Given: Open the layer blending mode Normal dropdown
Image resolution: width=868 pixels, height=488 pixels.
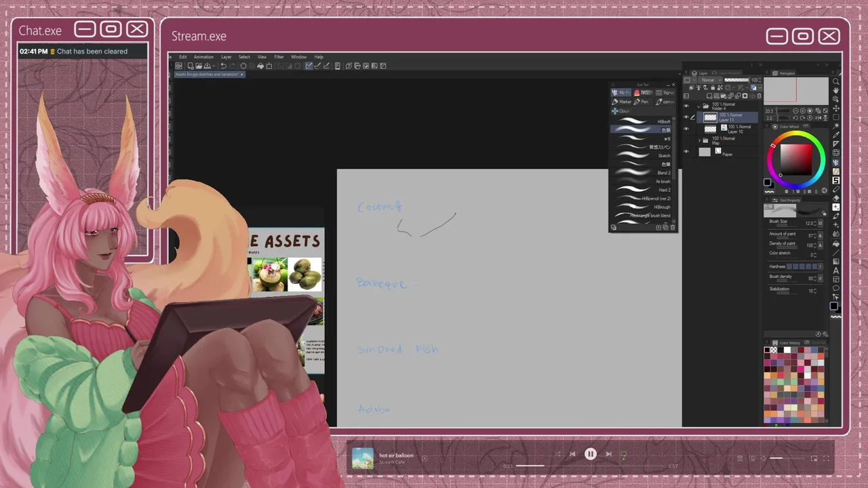Looking at the screenshot, I should (x=710, y=80).
